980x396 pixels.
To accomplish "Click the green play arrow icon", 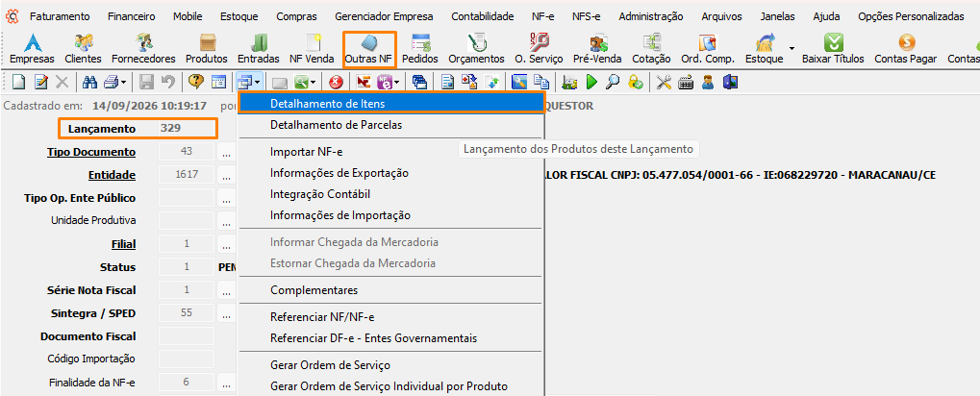I will click(x=591, y=81).
